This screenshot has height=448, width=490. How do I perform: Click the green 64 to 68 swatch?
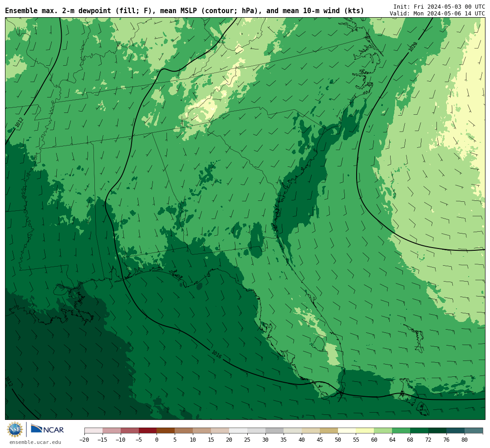pos(401,431)
